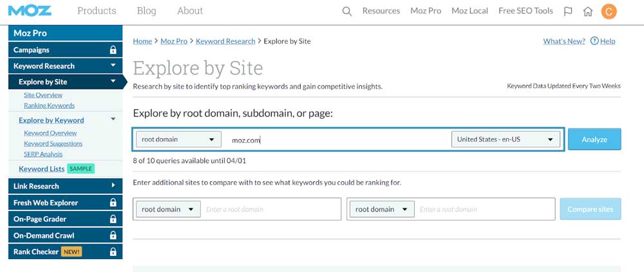This screenshot has width=644, height=272.
Task: Open Blog top menu
Action: click(x=147, y=11)
